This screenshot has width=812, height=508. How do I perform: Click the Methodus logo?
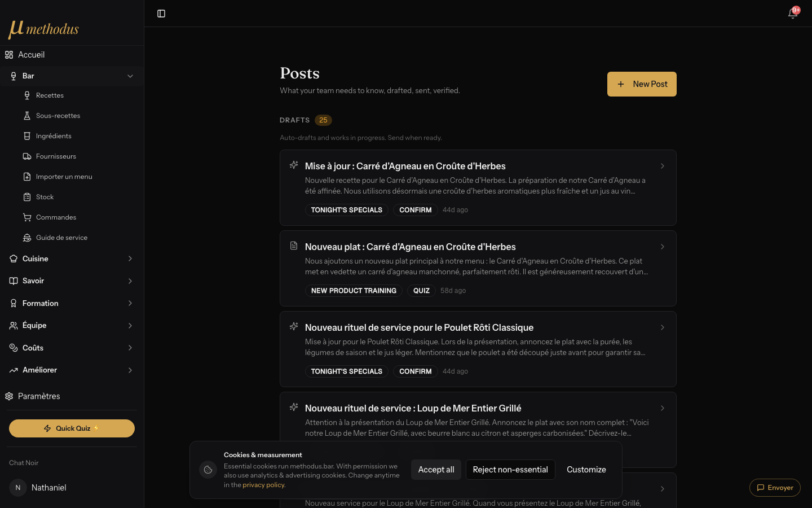pyautogui.click(x=44, y=29)
